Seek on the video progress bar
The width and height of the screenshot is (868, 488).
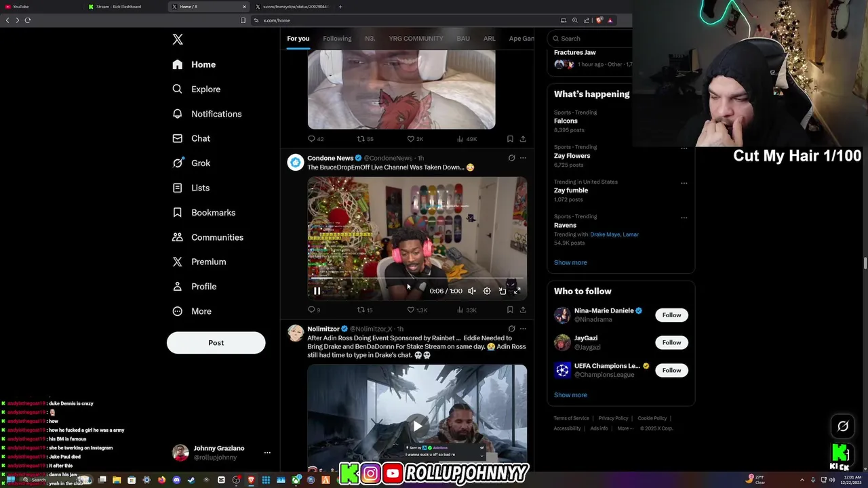[x=417, y=278]
